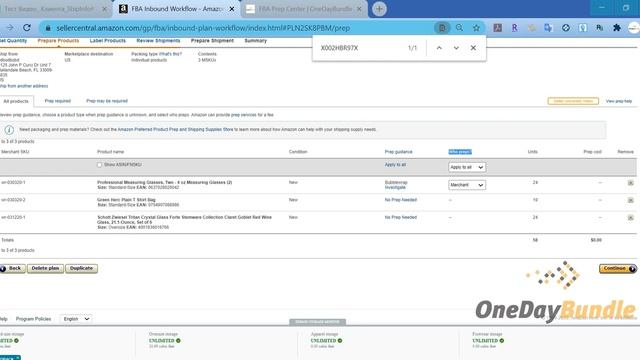This screenshot has height=360, width=640.
Task: Open the Extensions puzzle piece menu
Action: (x=617, y=28)
